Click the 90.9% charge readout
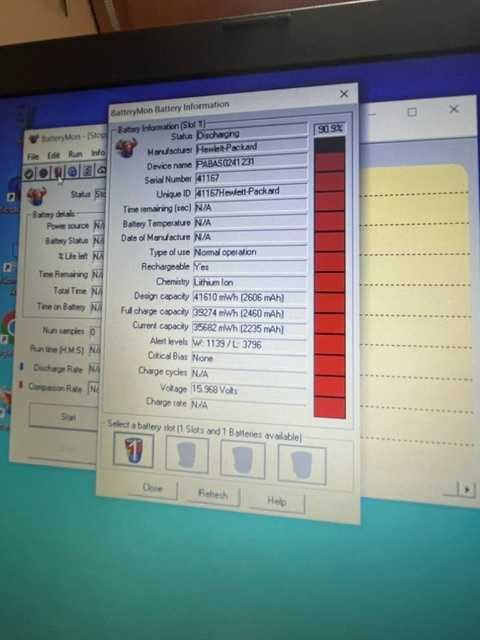 tap(330, 129)
